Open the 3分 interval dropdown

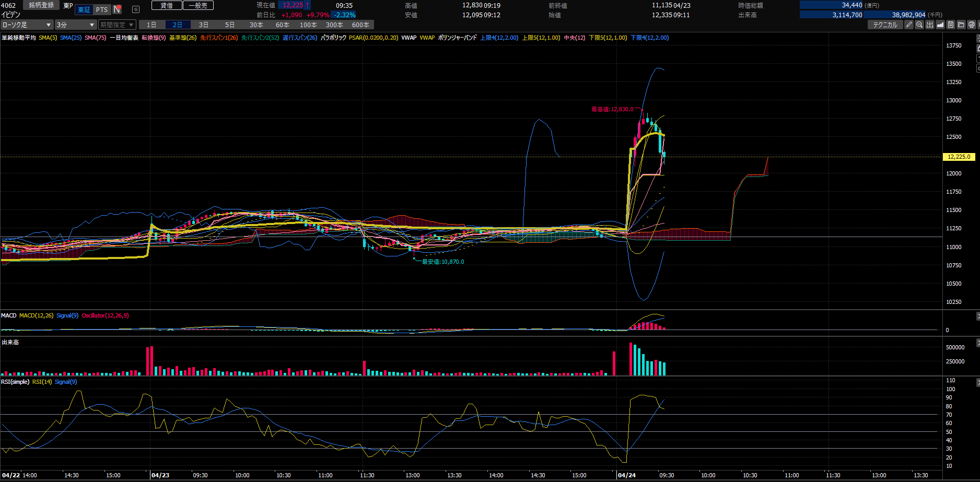tap(76, 25)
